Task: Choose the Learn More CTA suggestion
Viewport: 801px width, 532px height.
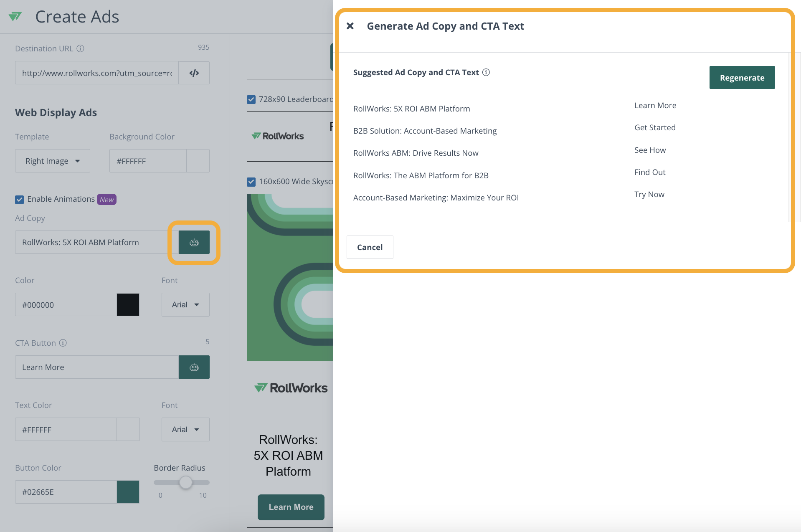Action: 655,105
